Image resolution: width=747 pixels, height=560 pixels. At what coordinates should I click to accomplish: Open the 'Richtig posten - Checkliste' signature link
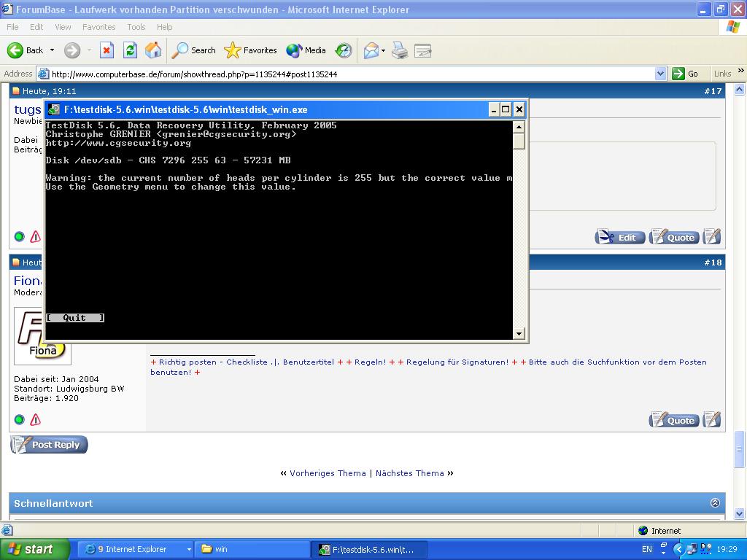pos(213,362)
